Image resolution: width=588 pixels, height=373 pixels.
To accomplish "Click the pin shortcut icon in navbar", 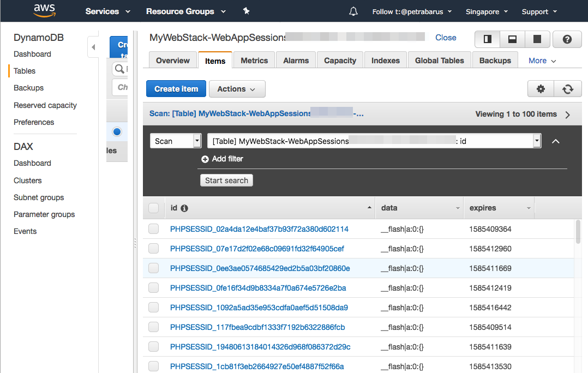I will [247, 11].
